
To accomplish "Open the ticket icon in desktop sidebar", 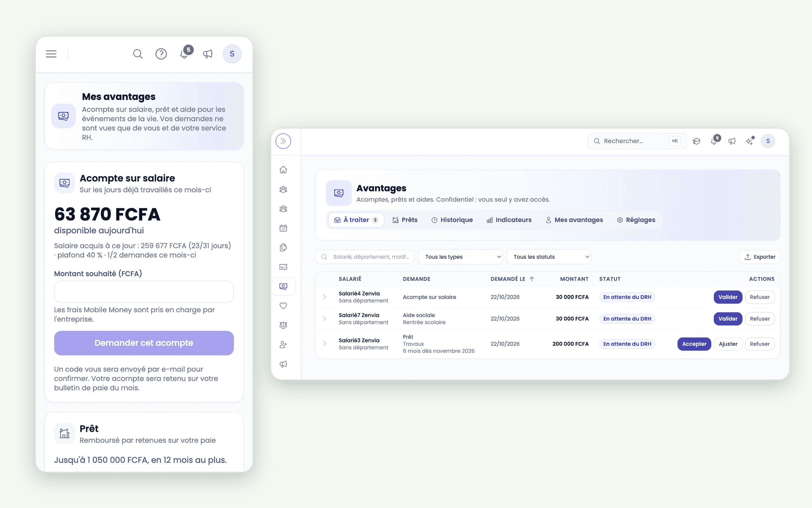I will (283, 267).
